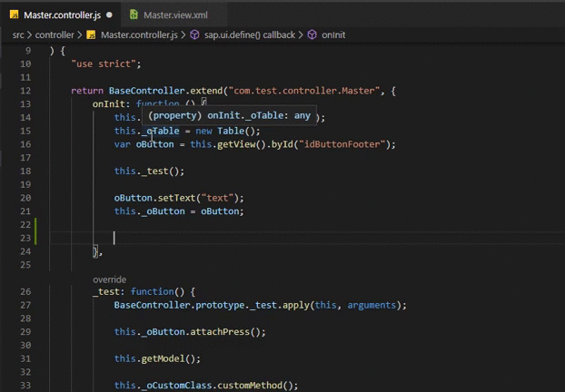
Task: Click the cube icon before onInit breadcrumb
Action: (312, 34)
